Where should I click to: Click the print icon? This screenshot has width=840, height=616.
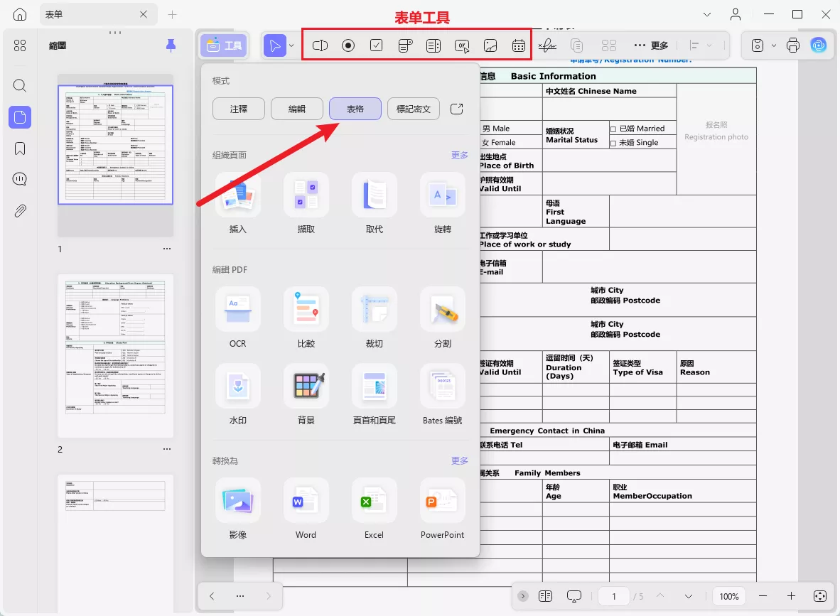point(793,45)
